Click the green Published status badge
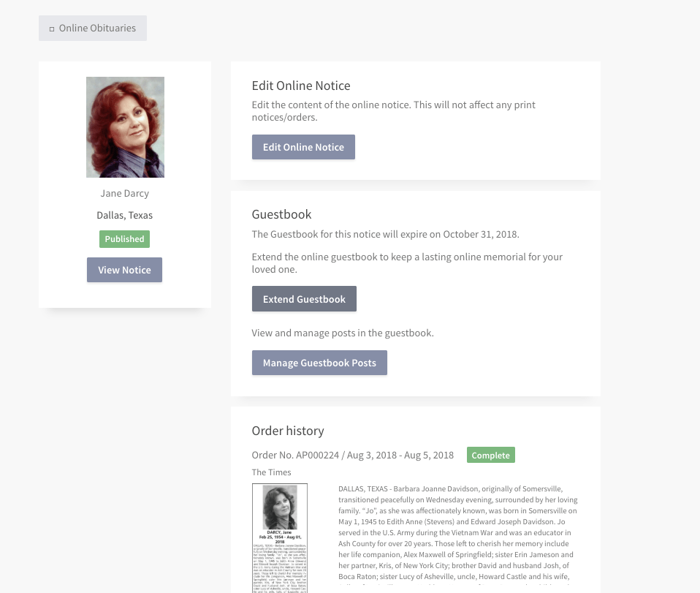This screenshot has width=700, height=593. click(124, 238)
